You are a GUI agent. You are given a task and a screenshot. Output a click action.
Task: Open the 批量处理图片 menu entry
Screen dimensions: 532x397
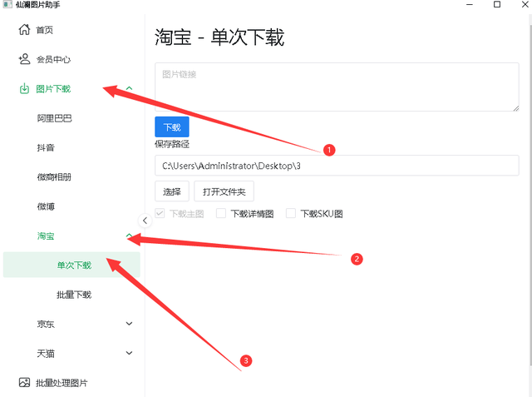point(62,383)
